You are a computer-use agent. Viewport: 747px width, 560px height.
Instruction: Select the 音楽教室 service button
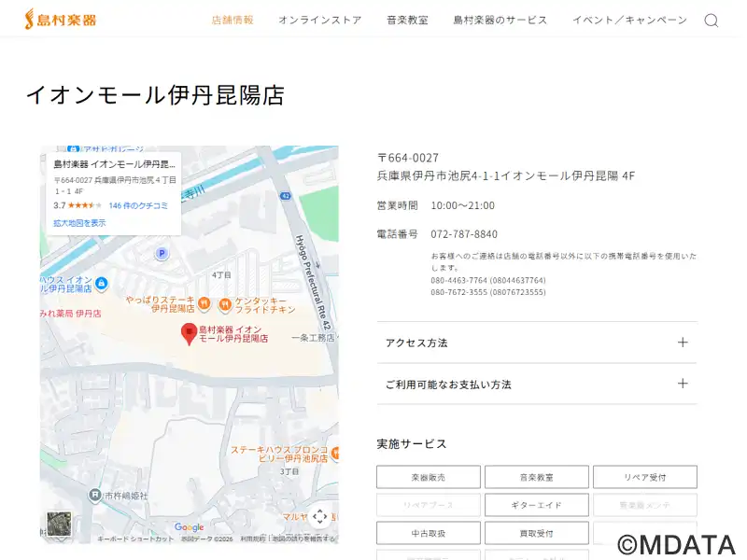pyautogui.click(x=536, y=477)
